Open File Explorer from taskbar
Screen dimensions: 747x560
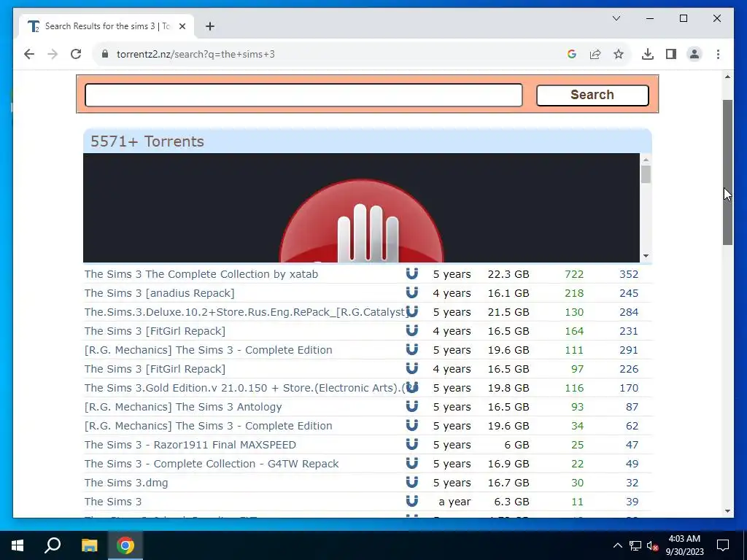point(89,545)
